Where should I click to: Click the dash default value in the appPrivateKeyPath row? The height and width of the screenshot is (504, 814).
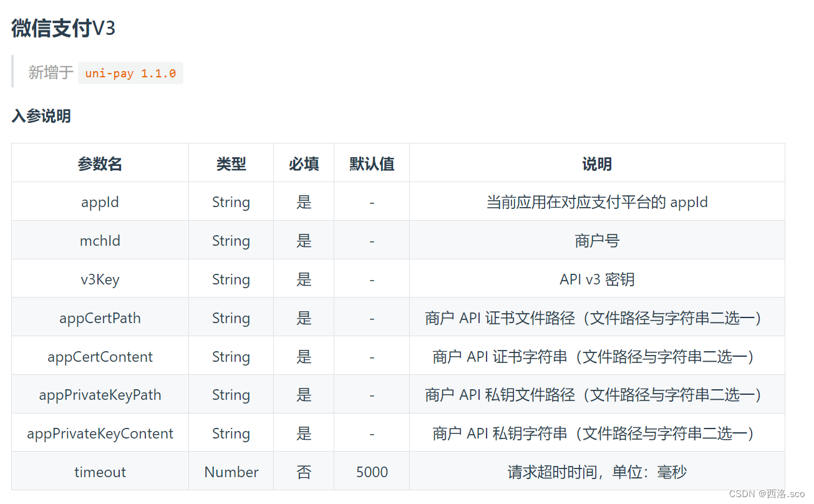(372, 395)
